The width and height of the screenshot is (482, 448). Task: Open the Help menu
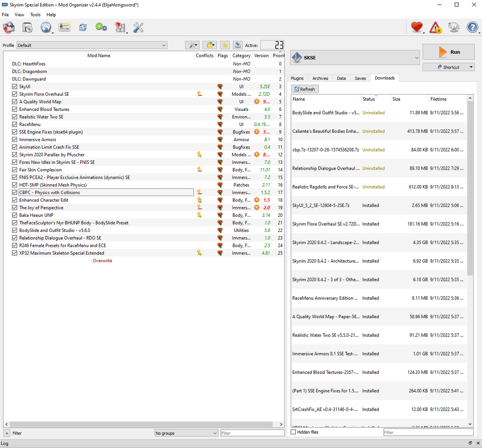pos(51,15)
